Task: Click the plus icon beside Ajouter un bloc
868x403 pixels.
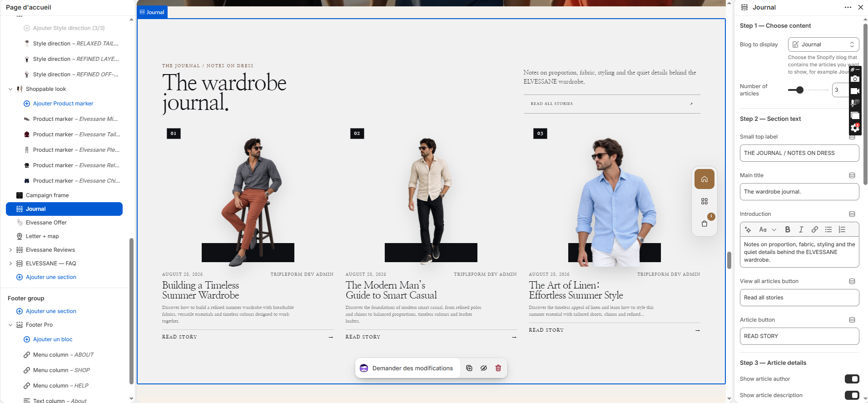Action: click(27, 339)
